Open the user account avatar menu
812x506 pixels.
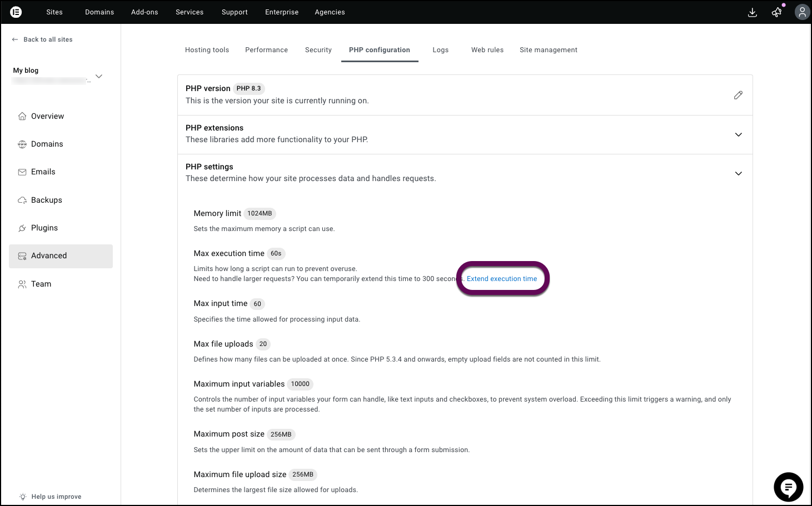[x=801, y=12]
